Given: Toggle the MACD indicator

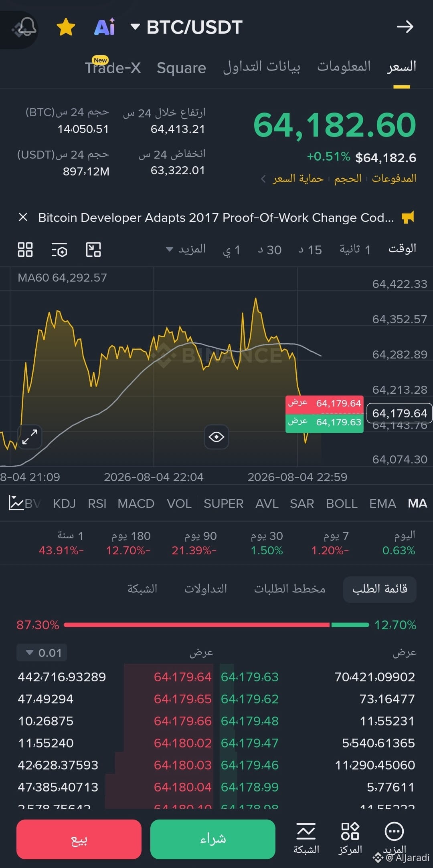Looking at the screenshot, I should tap(136, 503).
